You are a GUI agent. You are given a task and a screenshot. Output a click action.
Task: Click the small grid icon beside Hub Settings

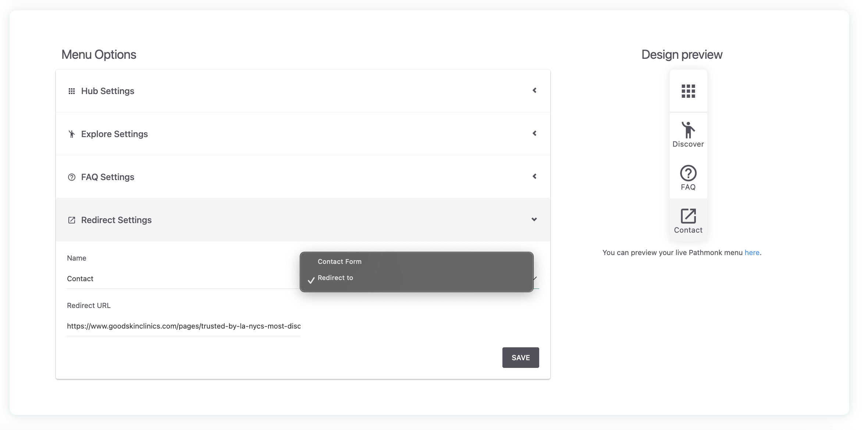pos(72,91)
